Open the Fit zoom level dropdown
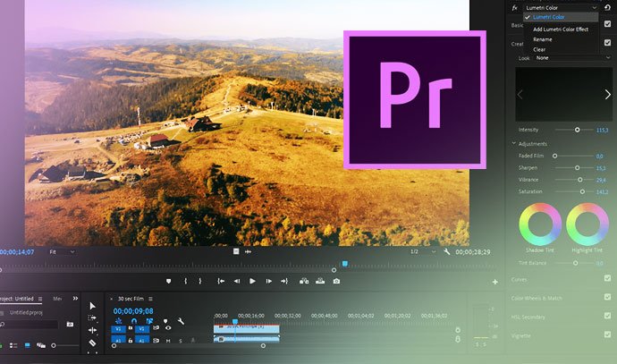This screenshot has height=364, width=617. pos(61,252)
